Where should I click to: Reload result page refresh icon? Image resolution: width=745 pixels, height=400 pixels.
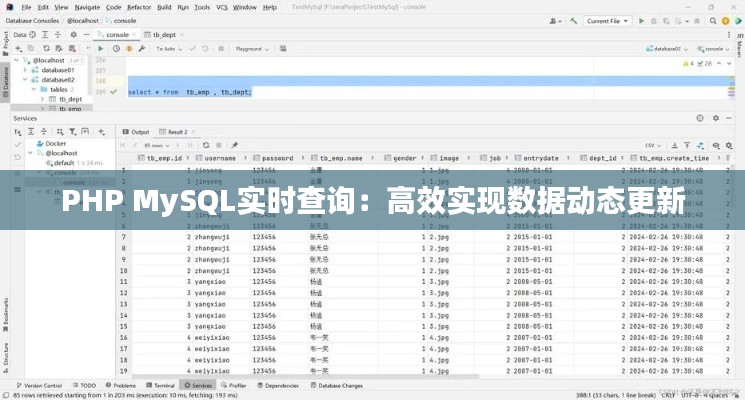point(206,145)
